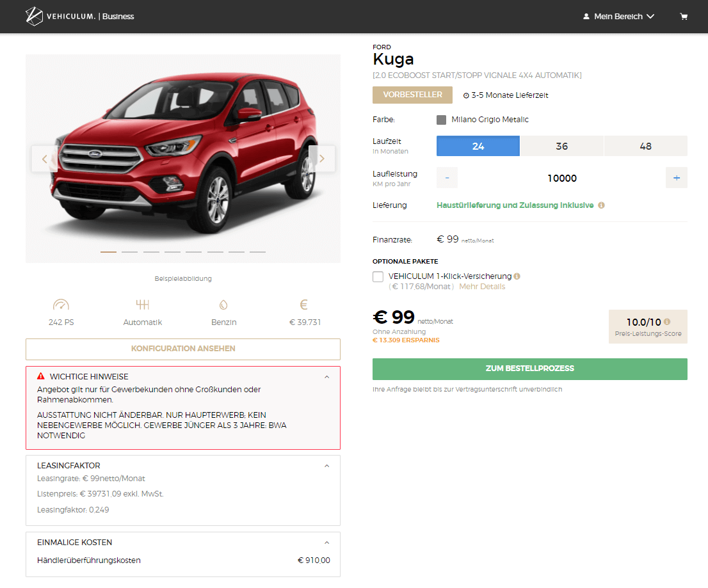This screenshot has width=708, height=588.
Task: Click the red warning triangle icon
Action: click(x=40, y=376)
